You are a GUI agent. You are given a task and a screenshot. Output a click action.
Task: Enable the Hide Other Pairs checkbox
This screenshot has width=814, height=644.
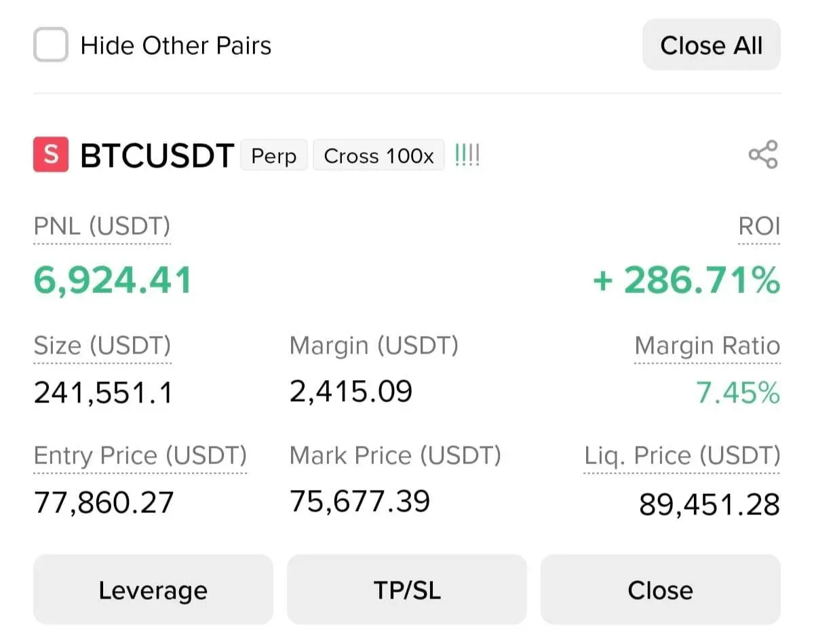point(51,45)
